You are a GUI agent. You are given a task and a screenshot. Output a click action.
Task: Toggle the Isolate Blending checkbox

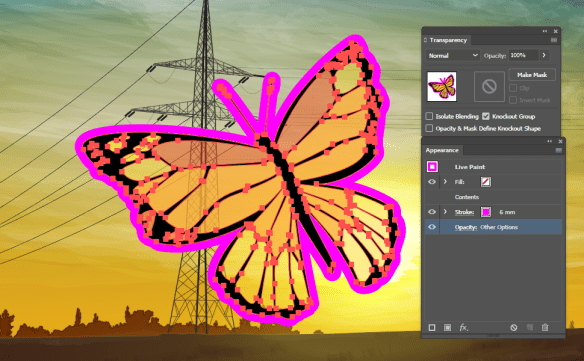coord(429,116)
